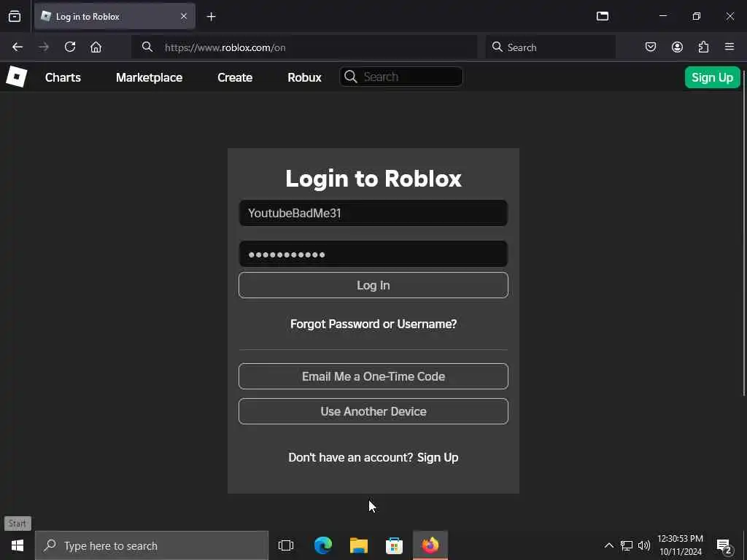The width and height of the screenshot is (747, 560).
Task: Show hidden system tray icons
Action: click(609, 545)
